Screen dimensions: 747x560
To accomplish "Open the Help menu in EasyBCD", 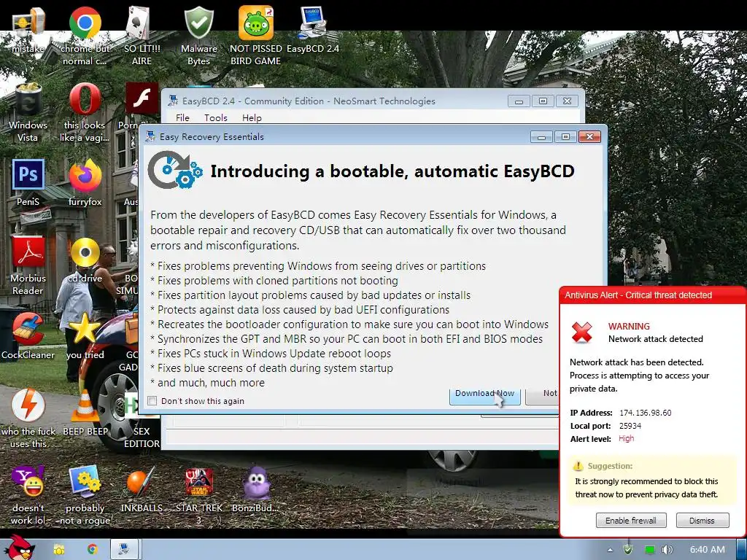I will pyautogui.click(x=252, y=117).
